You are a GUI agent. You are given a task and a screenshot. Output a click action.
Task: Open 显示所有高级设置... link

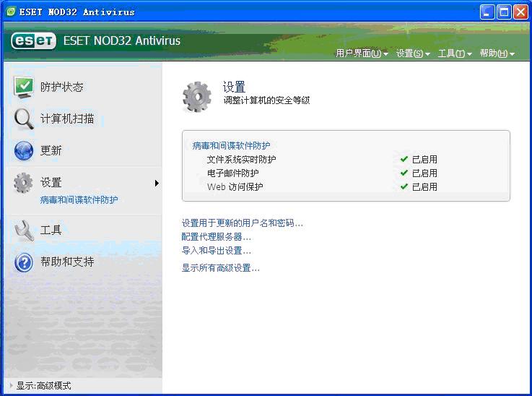click(221, 268)
